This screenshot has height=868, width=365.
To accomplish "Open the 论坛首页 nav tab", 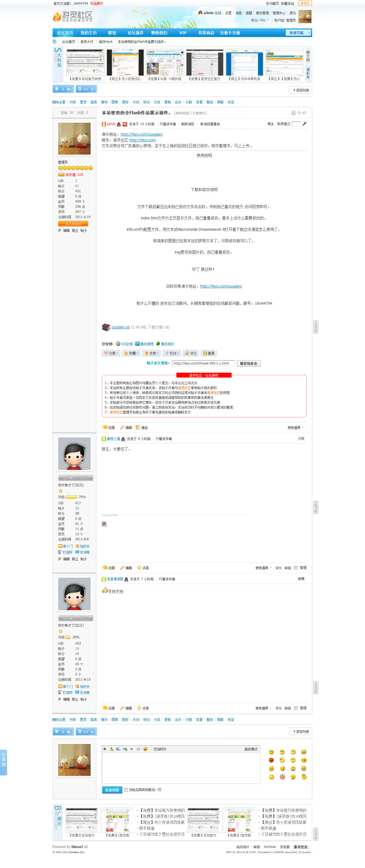I will (x=65, y=33).
